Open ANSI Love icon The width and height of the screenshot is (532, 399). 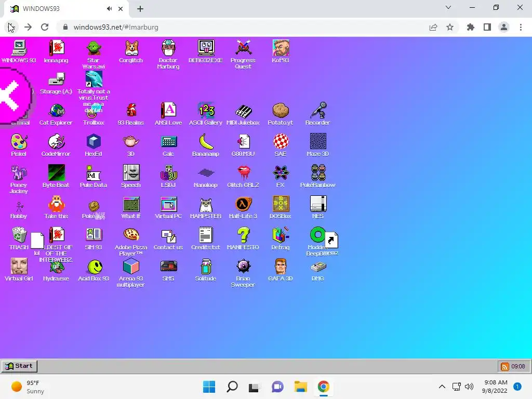coord(168,111)
